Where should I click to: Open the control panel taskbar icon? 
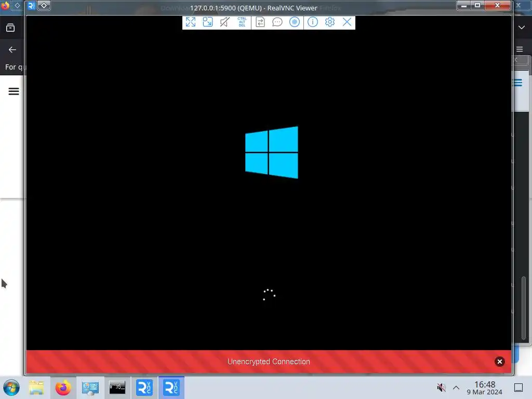coord(90,388)
